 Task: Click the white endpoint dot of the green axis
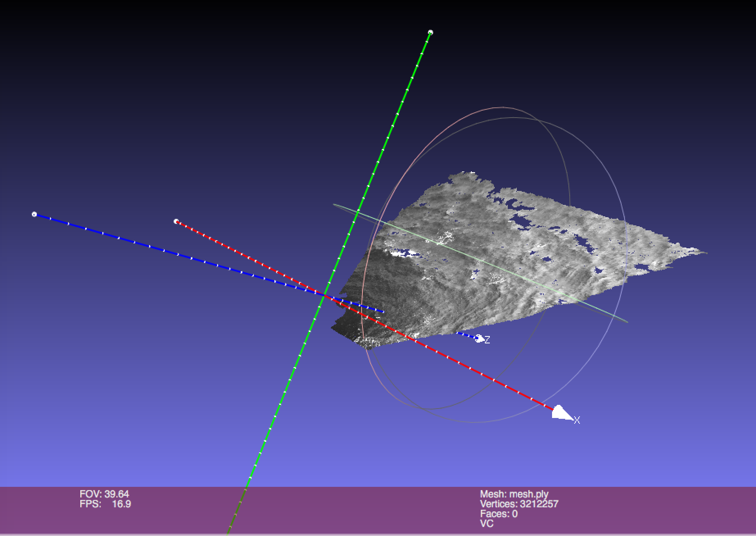click(x=430, y=32)
